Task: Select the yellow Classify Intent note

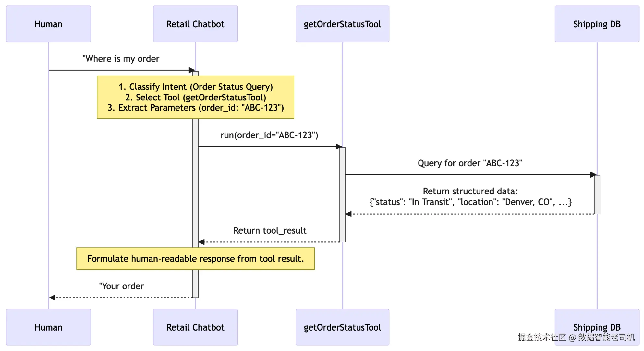Action: coord(195,97)
